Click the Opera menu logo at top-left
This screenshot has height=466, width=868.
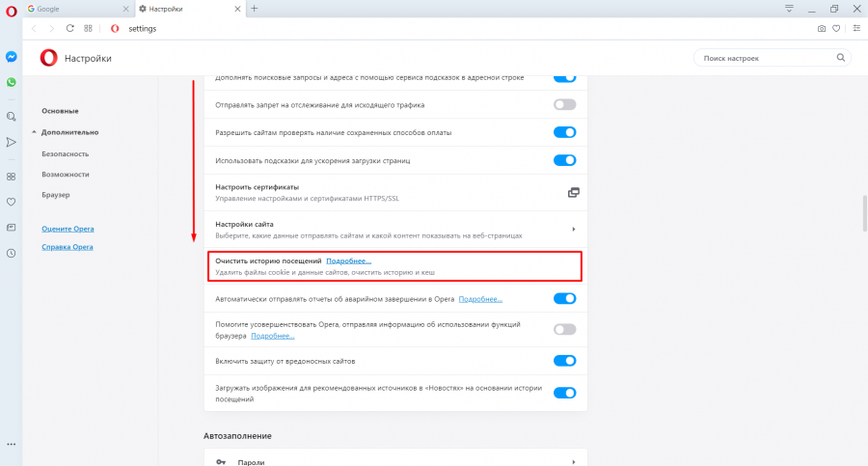click(x=11, y=9)
